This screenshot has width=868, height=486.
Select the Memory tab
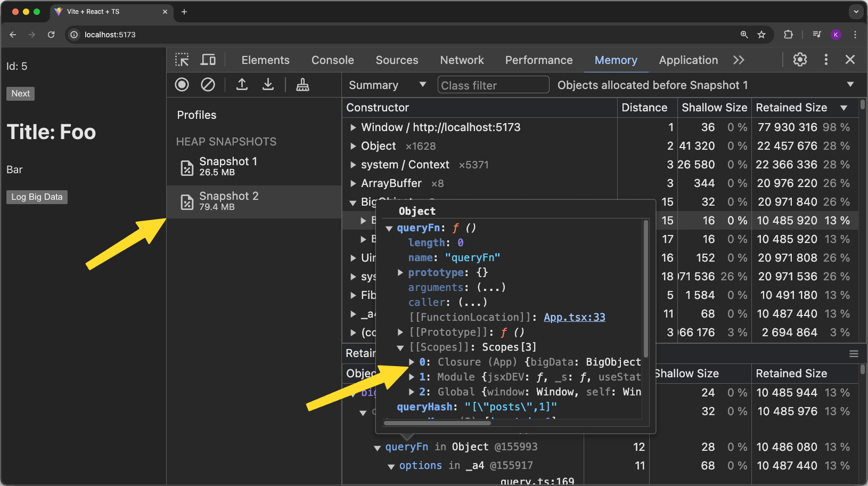(x=616, y=60)
